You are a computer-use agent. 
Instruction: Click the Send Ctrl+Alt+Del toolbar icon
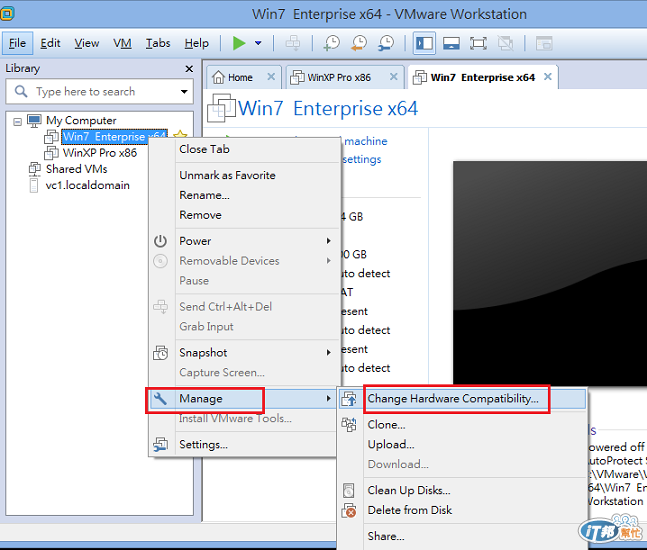(293, 43)
